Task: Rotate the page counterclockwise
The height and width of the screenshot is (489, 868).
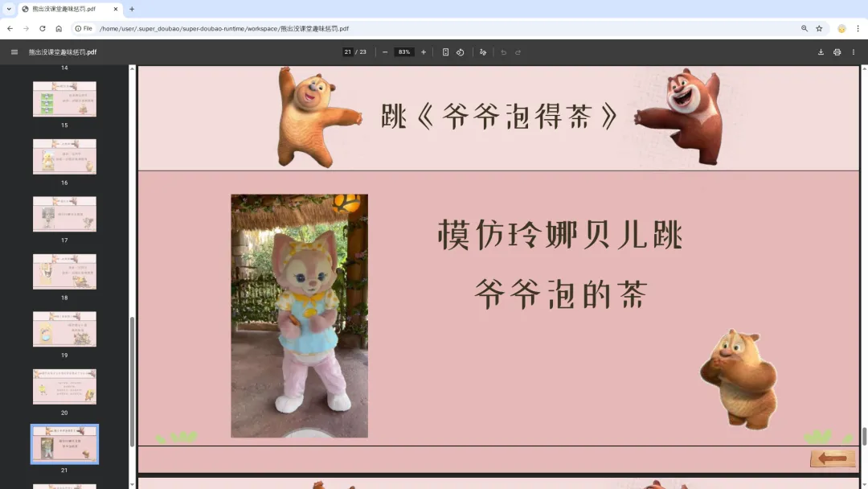Action: (x=460, y=52)
